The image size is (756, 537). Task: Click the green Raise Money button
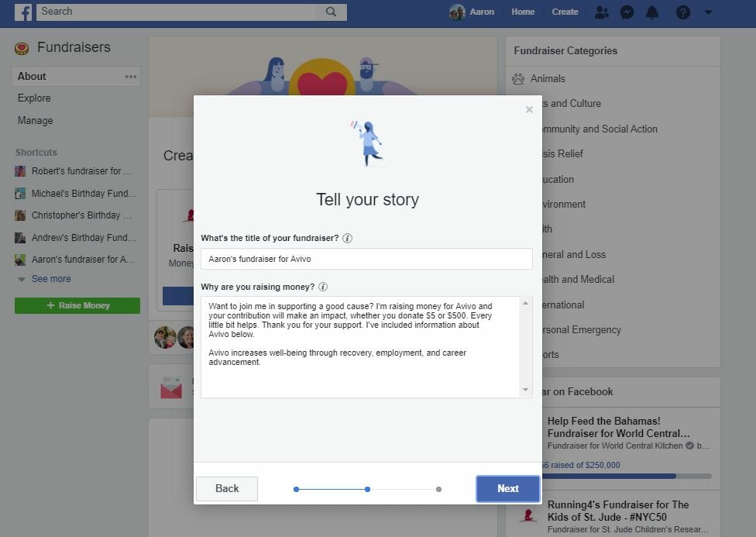point(77,305)
